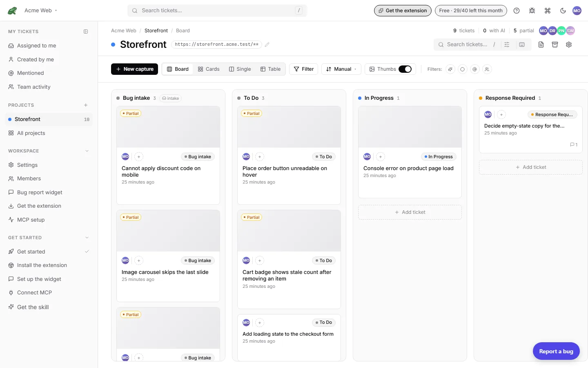Open the help question mark icon
Viewport: 588px width, 368px height.
517,11
